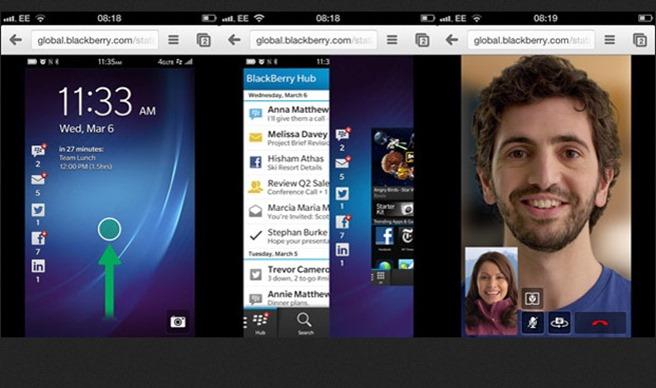
Task: Tap the New York Times app tile
Action: click(406, 236)
